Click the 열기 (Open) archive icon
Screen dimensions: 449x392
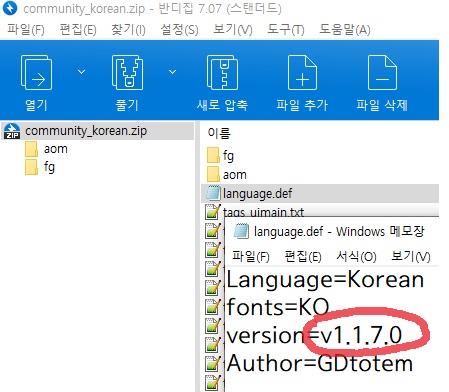pyautogui.click(x=36, y=73)
